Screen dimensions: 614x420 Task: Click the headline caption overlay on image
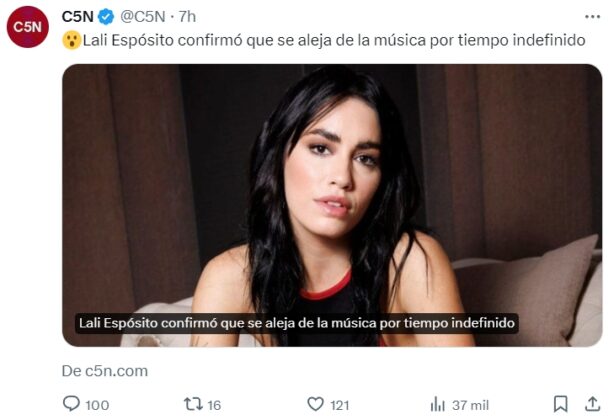(296, 323)
